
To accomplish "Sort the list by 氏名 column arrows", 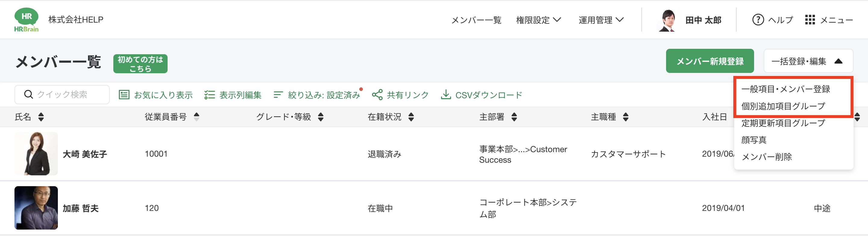I will click(41, 117).
